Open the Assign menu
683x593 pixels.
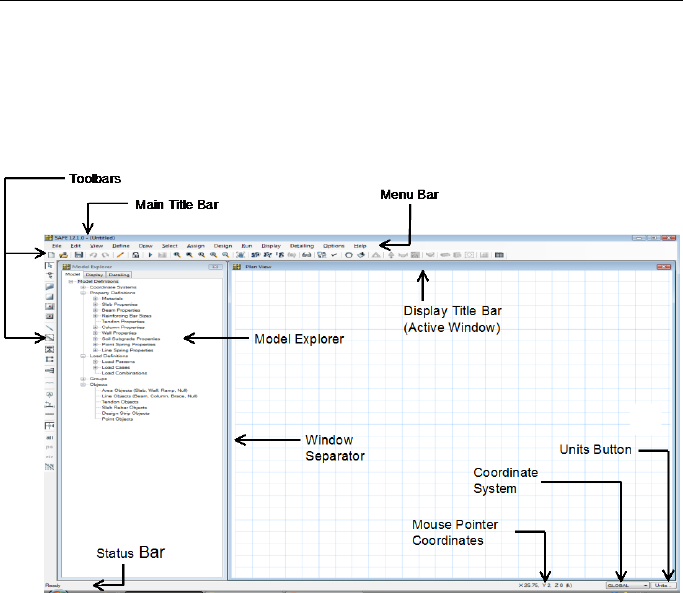pos(196,246)
